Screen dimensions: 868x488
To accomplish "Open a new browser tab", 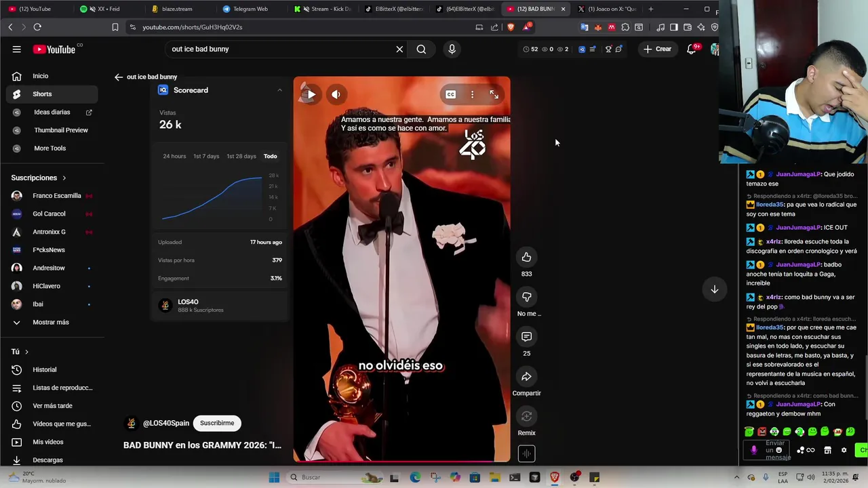I will click(650, 9).
